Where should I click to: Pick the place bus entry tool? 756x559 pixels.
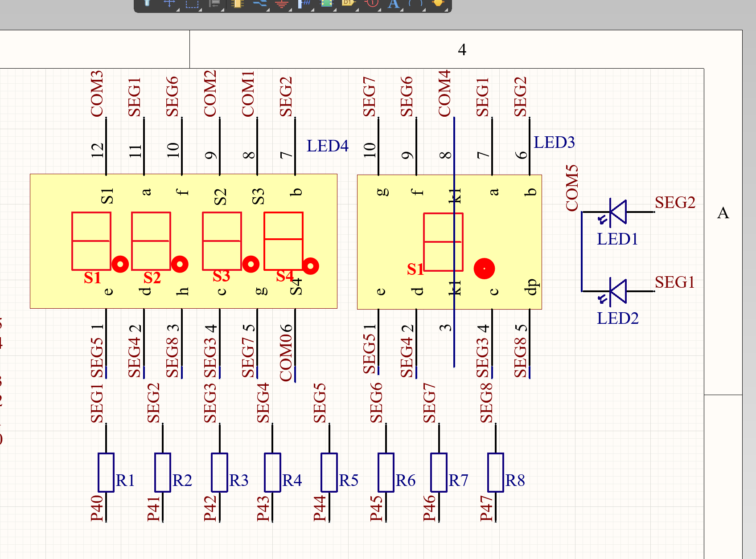click(304, 4)
